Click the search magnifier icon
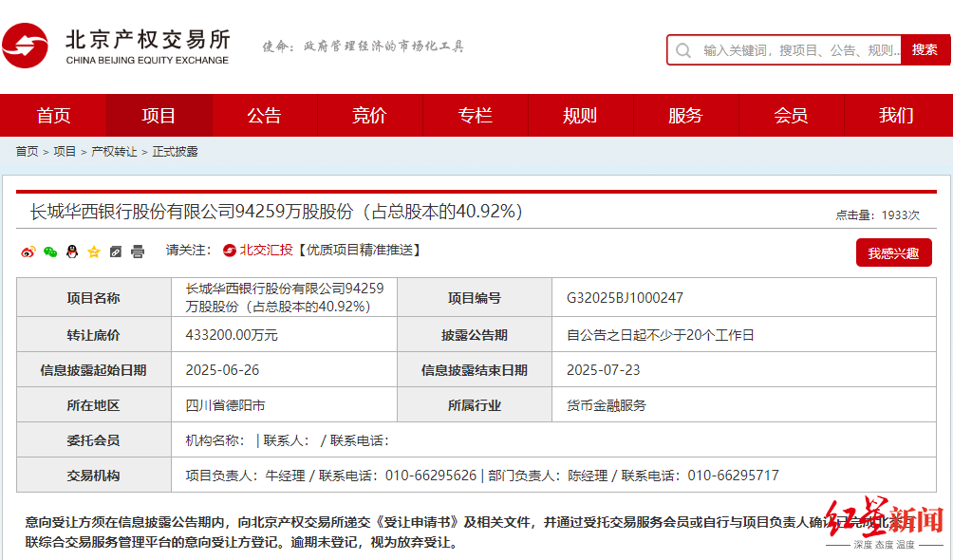The height and width of the screenshot is (560, 953). (x=683, y=50)
